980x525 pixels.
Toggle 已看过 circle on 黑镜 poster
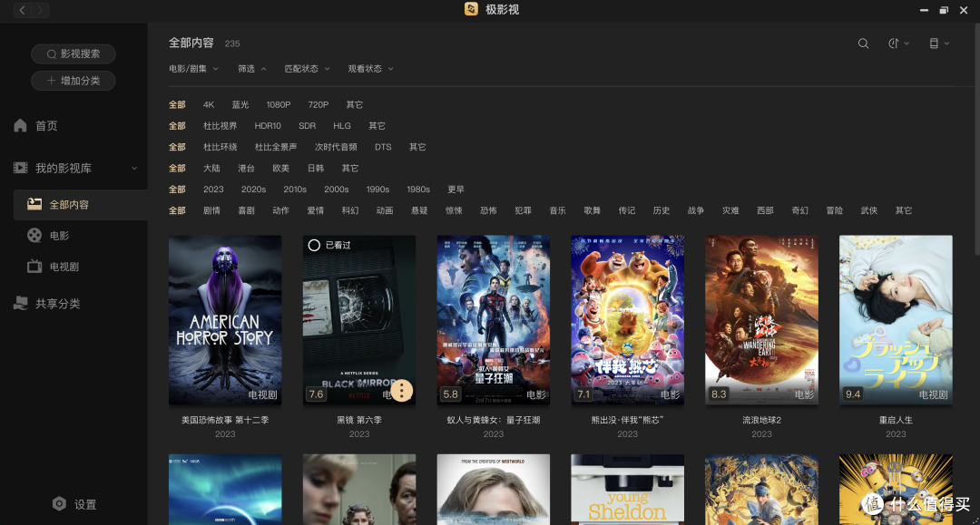(x=314, y=246)
